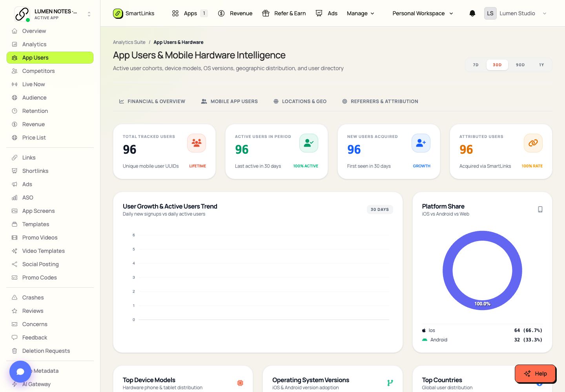Image resolution: width=565 pixels, height=392 pixels.
Task: Switch to Mobile App Users tab
Action: (230, 101)
